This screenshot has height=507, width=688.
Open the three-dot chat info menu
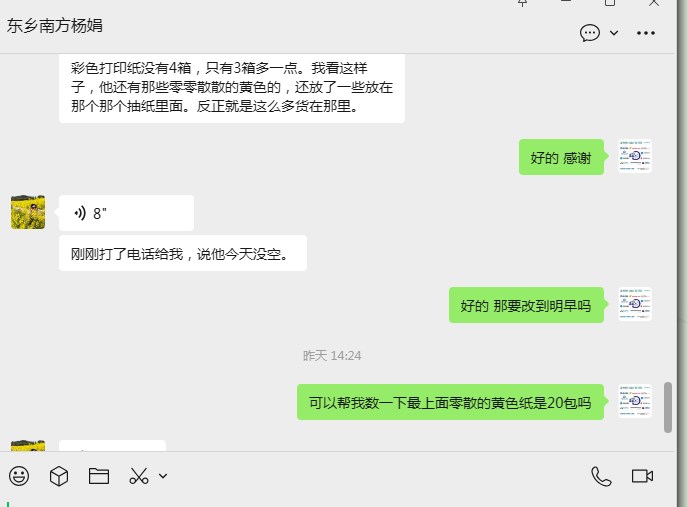[645, 33]
